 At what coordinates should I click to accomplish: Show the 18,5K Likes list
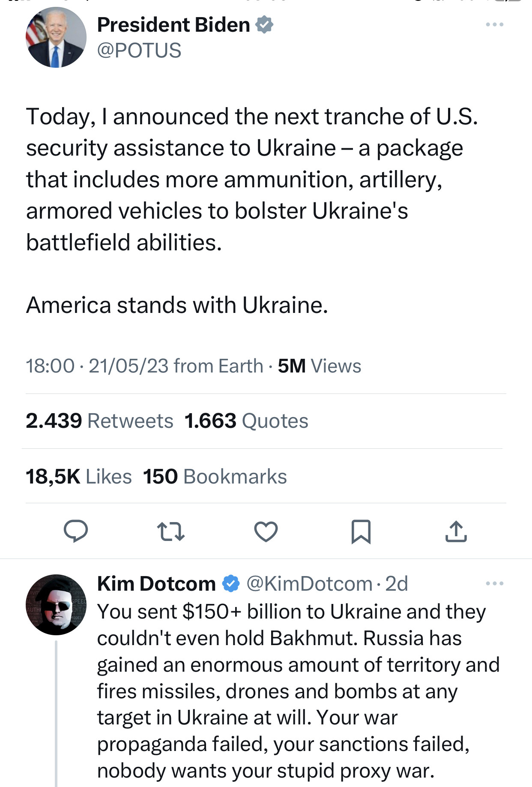[x=79, y=477]
